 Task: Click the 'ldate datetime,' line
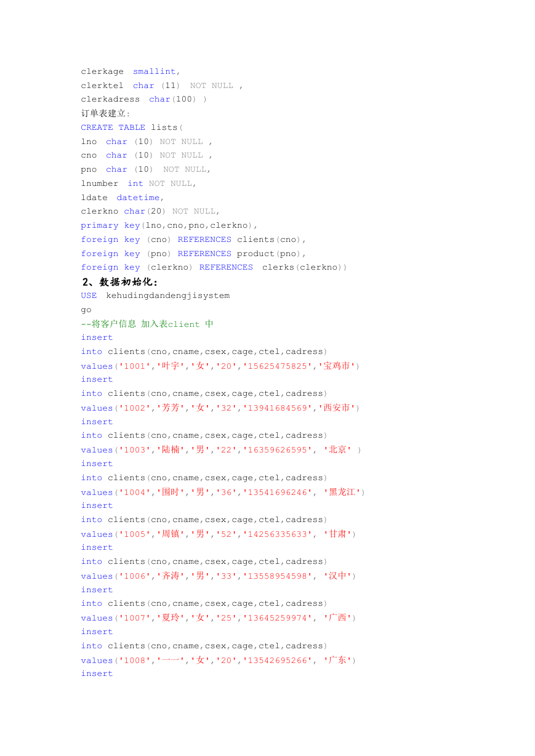click(x=123, y=198)
